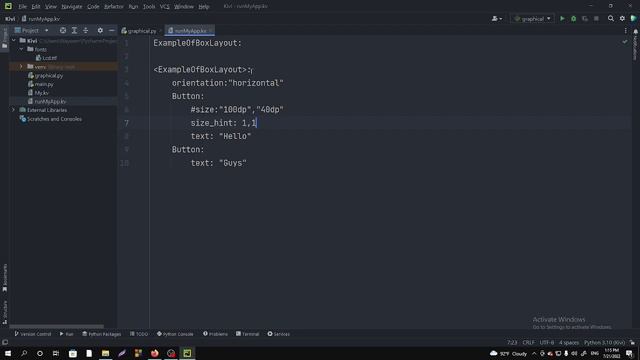The width and height of the screenshot is (640, 360).
Task: Open Problems tool window
Action: coord(216,334)
